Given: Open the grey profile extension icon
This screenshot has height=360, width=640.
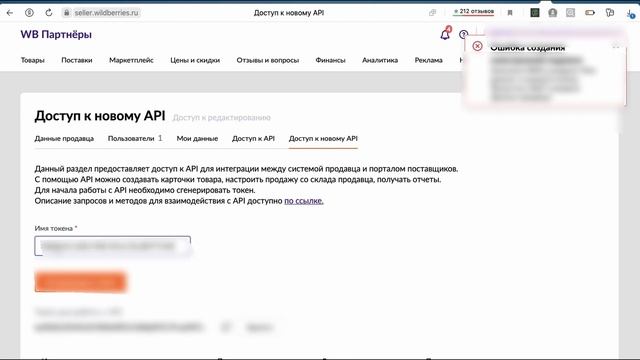Looking at the screenshot, I should point(553,13).
